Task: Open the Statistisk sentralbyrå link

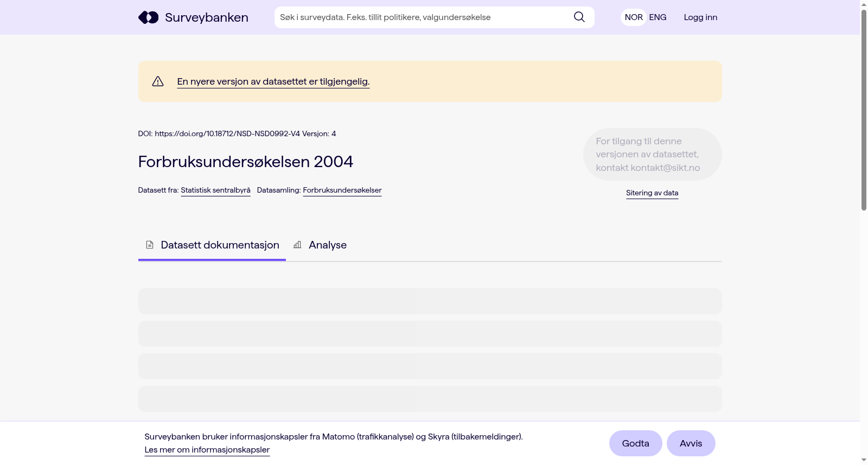Action: pos(215,190)
